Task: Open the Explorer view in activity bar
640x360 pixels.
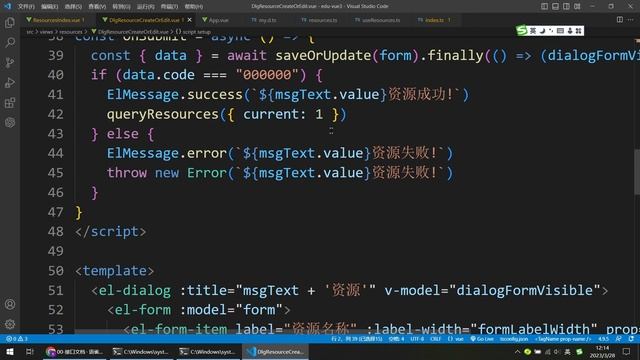Action: 10,22
